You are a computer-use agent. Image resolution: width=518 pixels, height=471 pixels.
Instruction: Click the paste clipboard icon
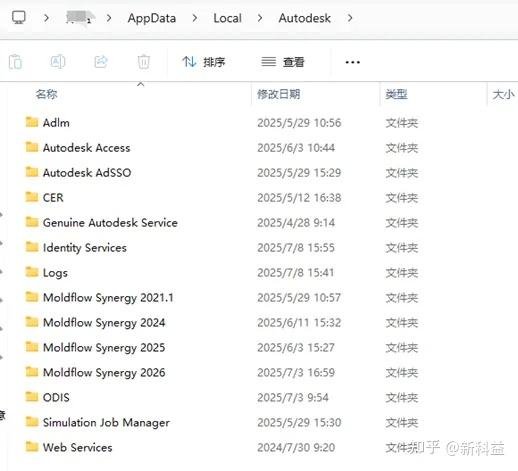coord(15,62)
